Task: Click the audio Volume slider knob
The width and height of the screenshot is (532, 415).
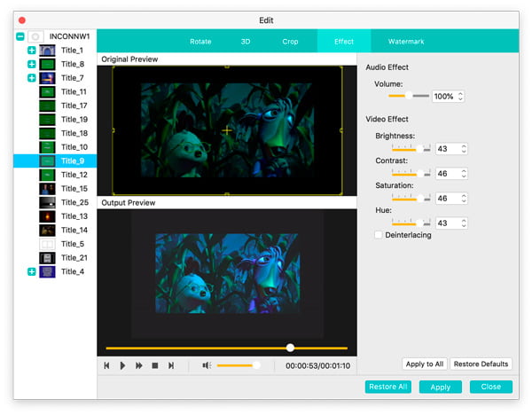Action: [409, 96]
